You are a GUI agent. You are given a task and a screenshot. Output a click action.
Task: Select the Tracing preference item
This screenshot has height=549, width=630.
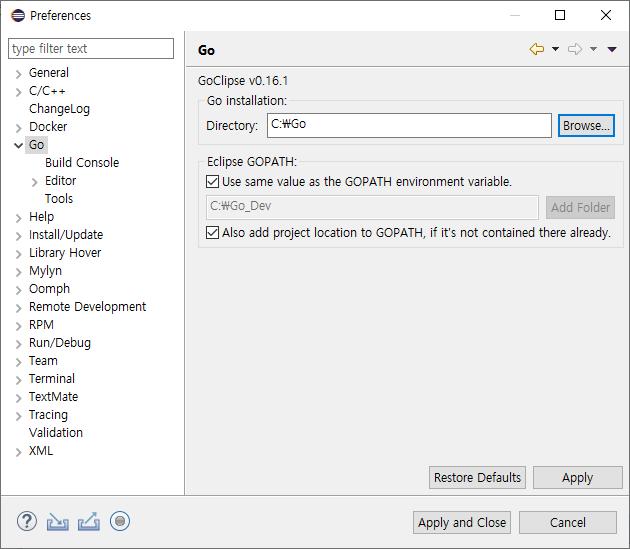48,415
